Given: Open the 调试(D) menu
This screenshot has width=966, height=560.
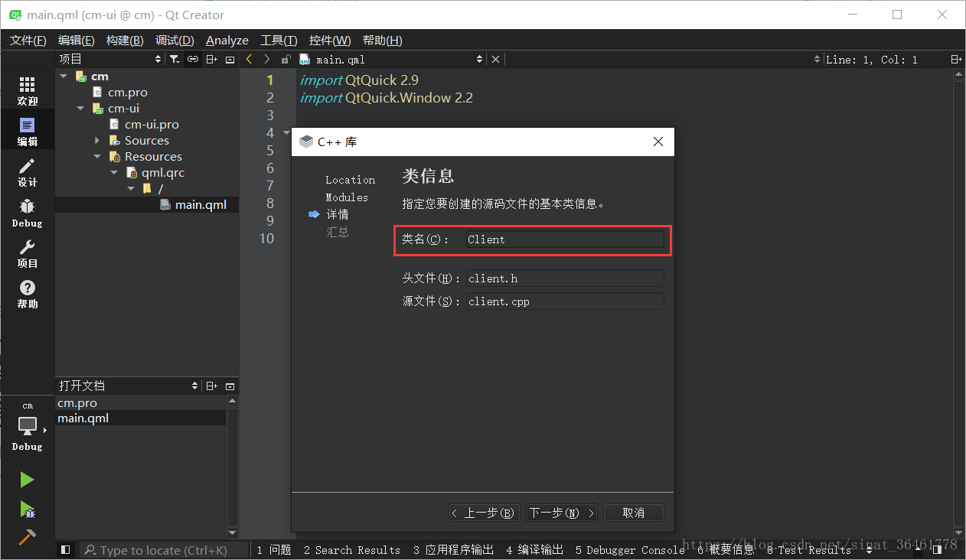Looking at the screenshot, I should click(175, 40).
